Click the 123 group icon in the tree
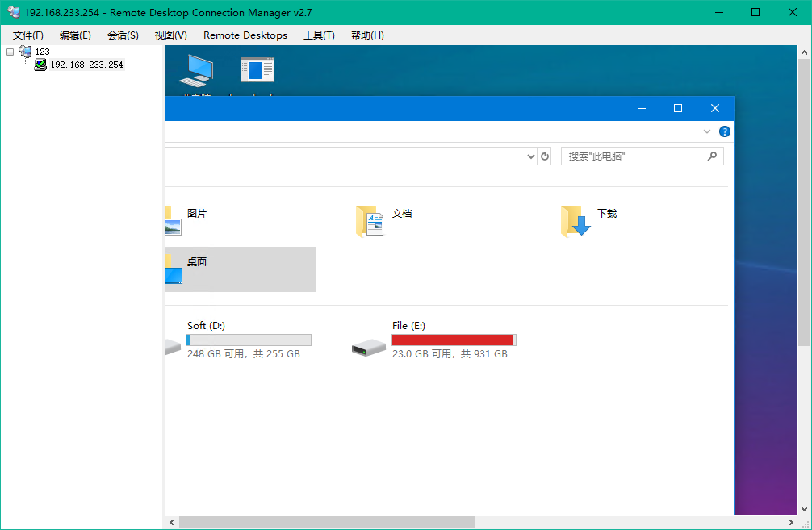Image resolution: width=812 pixels, height=530 pixels. click(25, 51)
